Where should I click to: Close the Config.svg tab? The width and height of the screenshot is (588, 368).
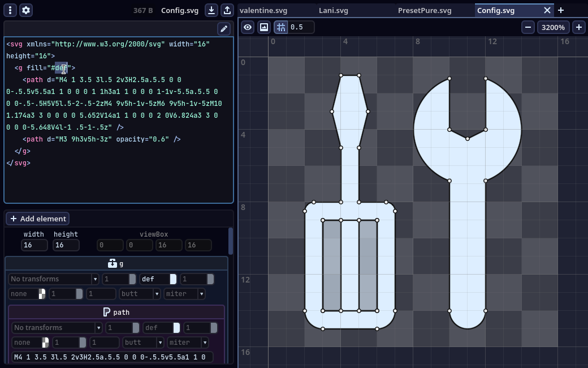click(x=547, y=10)
